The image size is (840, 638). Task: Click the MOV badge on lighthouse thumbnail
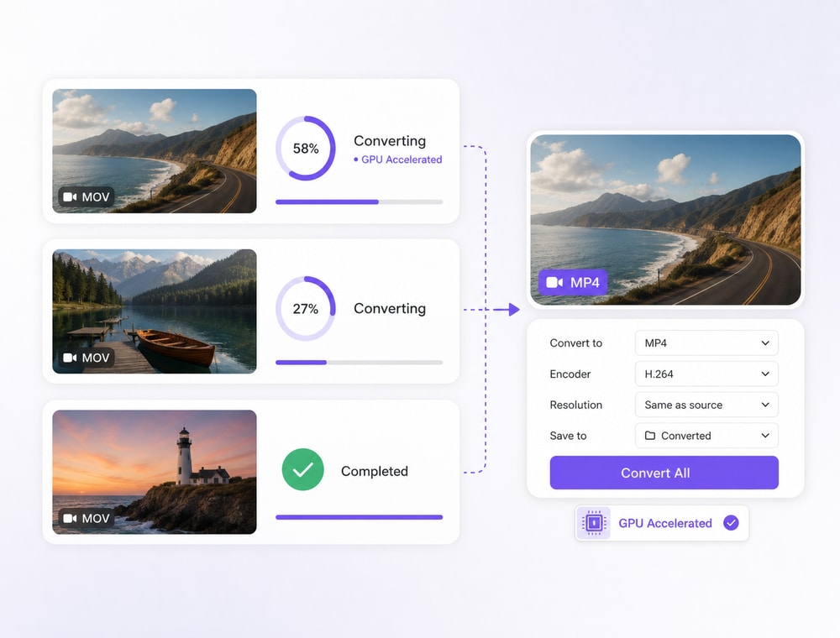click(87, 518)
